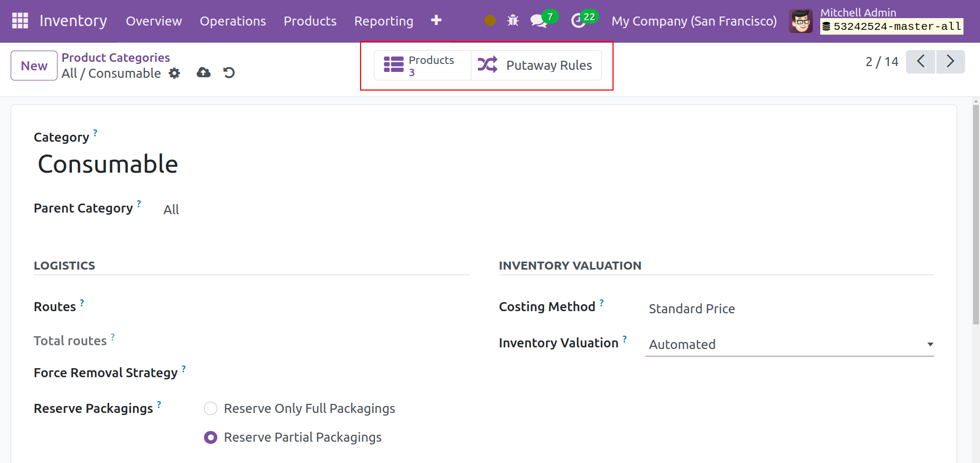Discard changes with the undo icon
Viewport: 980px width, 463px height.
[x=229, y=72]
